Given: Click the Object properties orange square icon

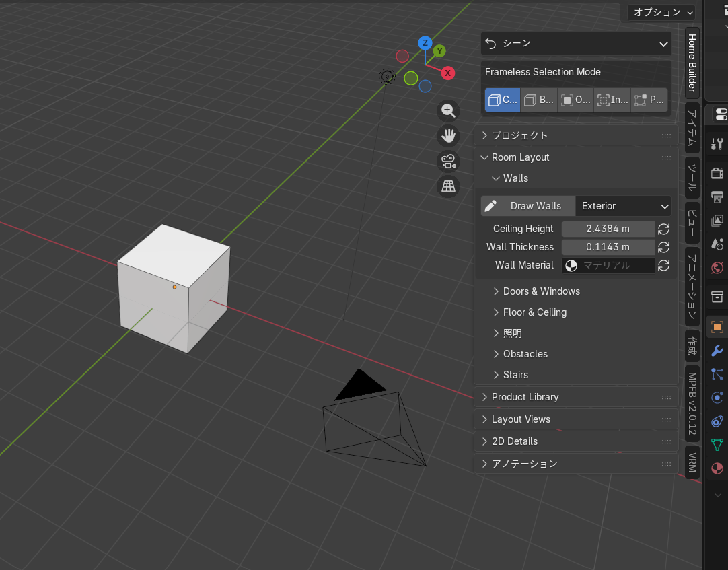Looking at the screenshot, I should 717,327.
